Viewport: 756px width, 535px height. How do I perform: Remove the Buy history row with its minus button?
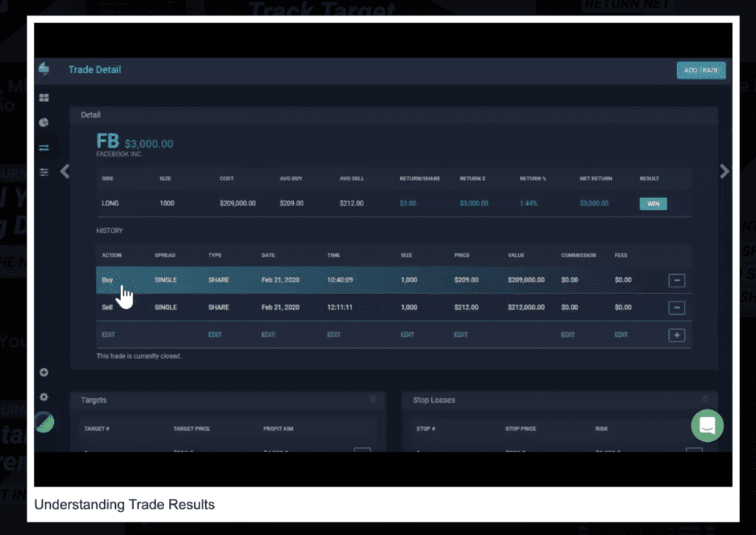click(x=676, y=280)
